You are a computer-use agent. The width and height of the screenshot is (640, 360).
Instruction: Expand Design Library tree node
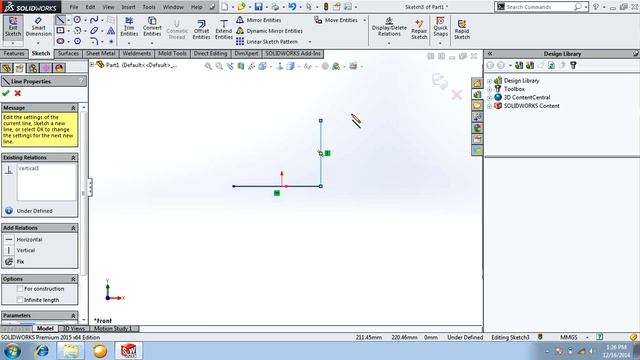pos(489,81)
